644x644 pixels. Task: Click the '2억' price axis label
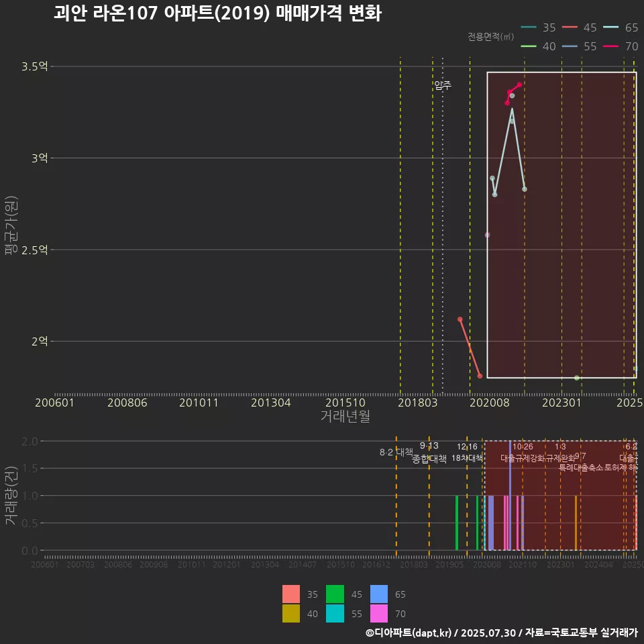point(40,341)
